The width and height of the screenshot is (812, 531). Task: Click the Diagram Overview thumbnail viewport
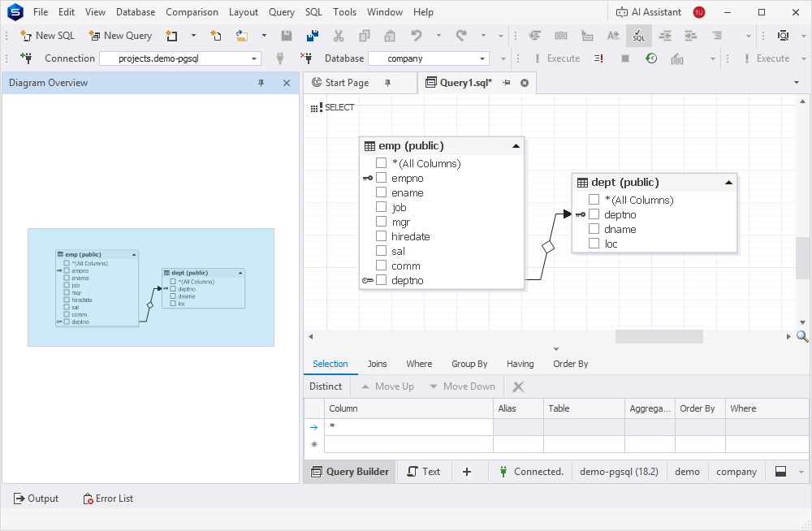click(151, 287)
